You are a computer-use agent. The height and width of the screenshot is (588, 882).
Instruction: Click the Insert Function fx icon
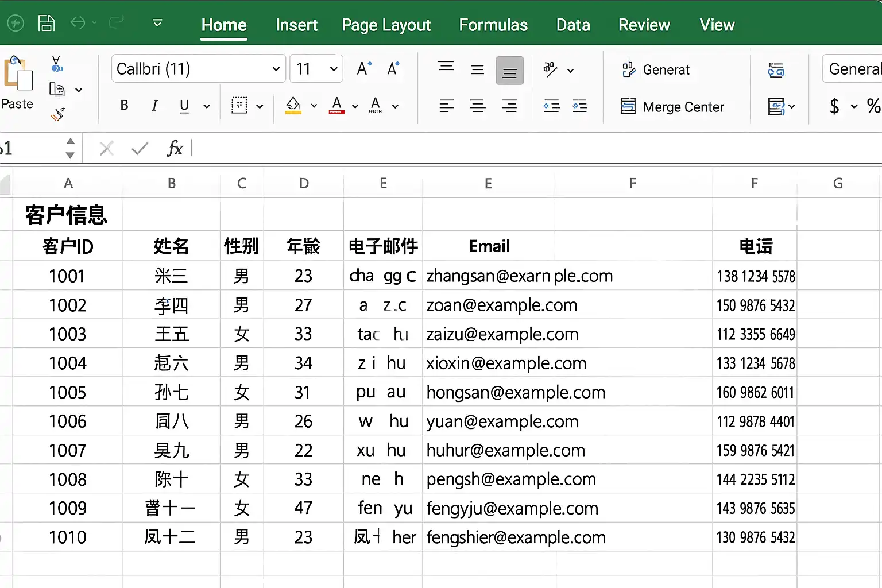click(175, 149)
